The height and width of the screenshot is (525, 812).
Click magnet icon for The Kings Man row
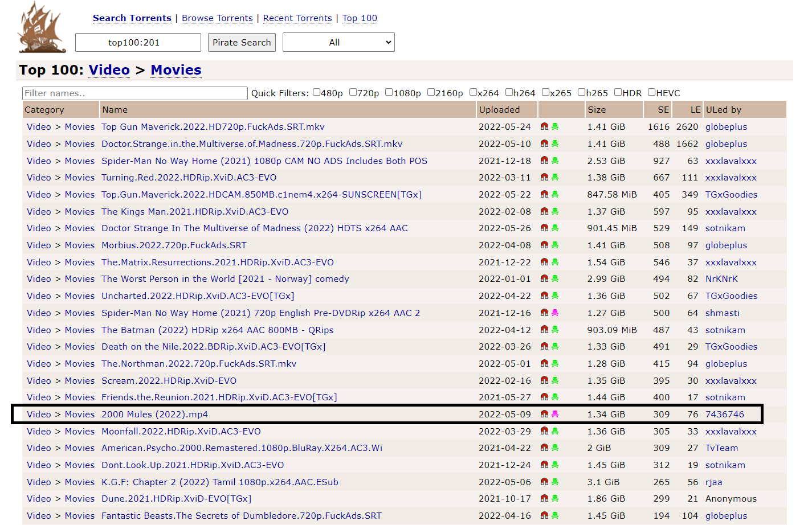(544, 212)
